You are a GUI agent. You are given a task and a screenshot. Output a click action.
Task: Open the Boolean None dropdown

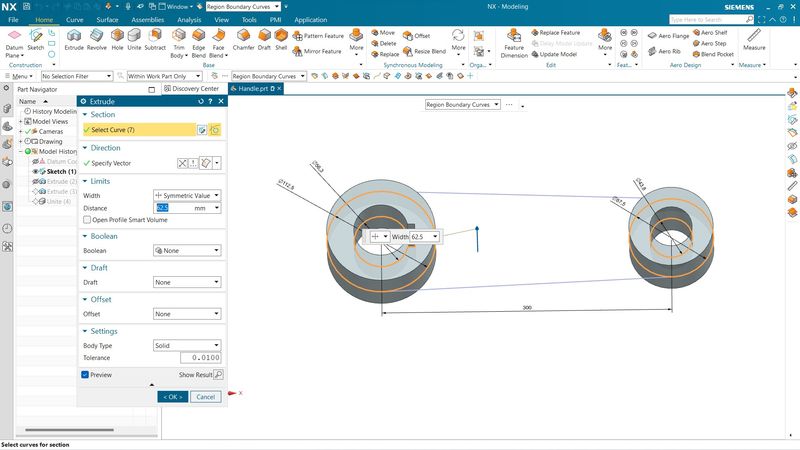coord(187,251)
